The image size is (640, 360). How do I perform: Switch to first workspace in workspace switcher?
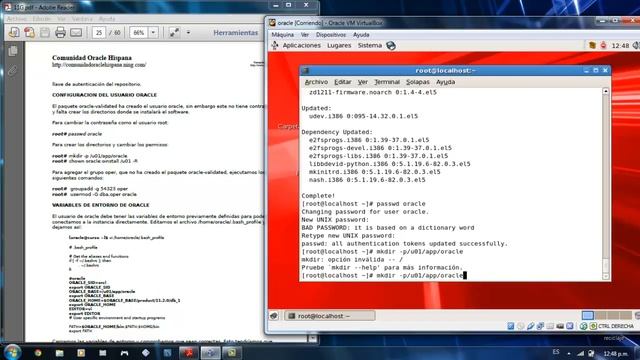pyautogui.click(x=588, y=316)
